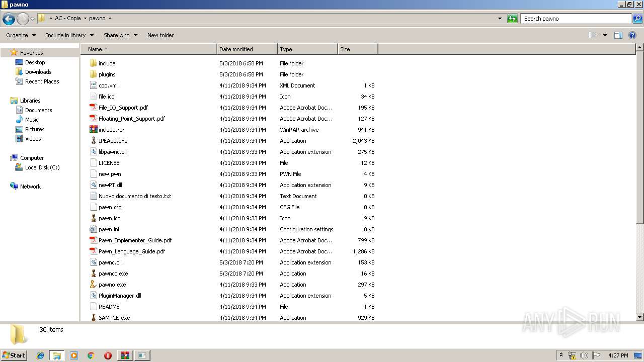The height and width of the screenshot is (362, 644).
Task: Select the include.rar WinRAR icon
Action: (x=93, y=130)
